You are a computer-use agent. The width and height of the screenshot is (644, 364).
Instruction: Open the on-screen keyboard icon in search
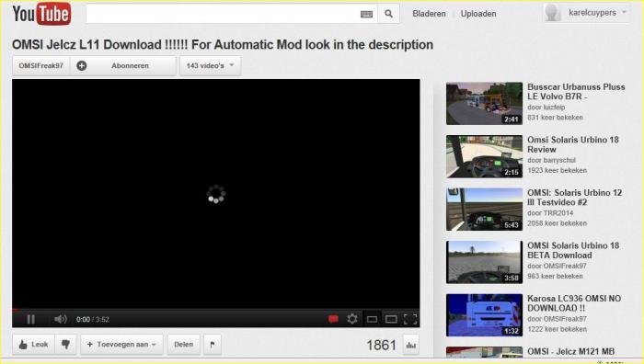(366, 15)
